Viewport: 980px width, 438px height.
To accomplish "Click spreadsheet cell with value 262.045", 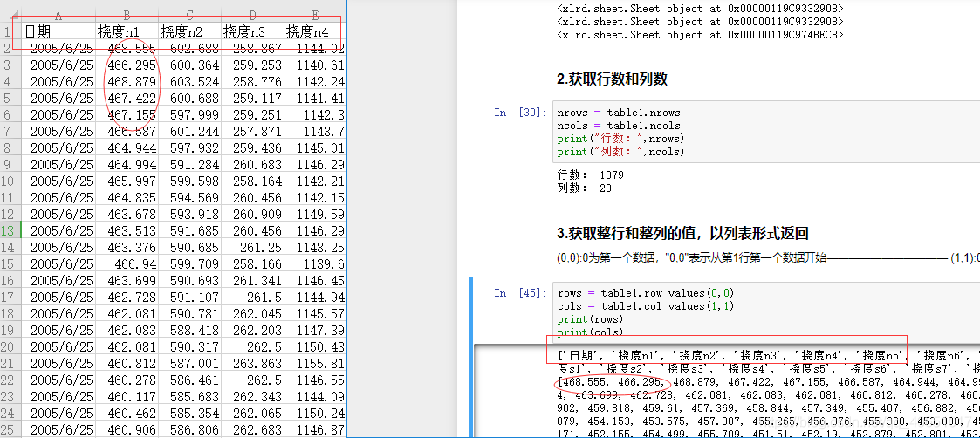I will [252, 313].
